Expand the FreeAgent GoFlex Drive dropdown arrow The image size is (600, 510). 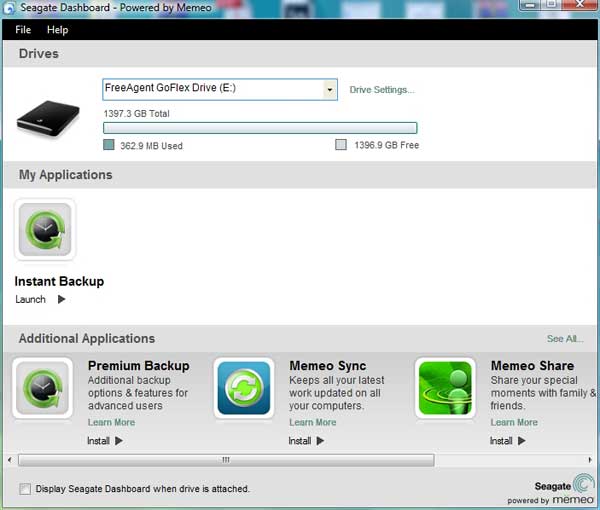tap(329, 90)
